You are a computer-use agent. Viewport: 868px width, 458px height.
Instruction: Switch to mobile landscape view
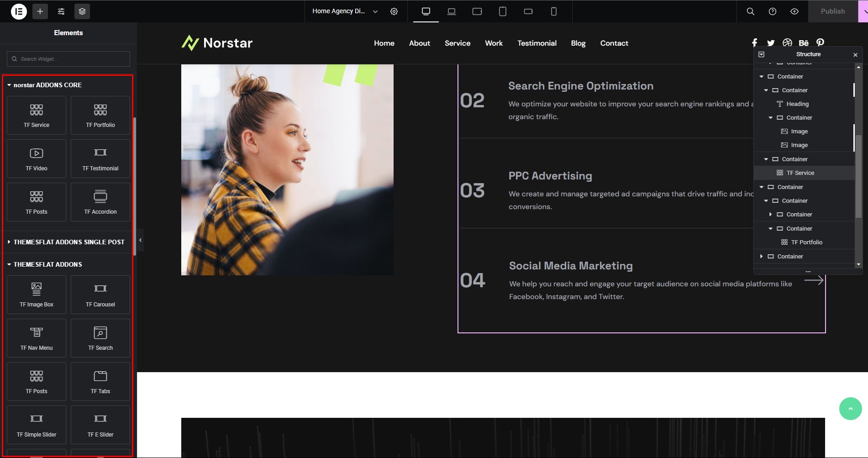click(x=528, y=11)
